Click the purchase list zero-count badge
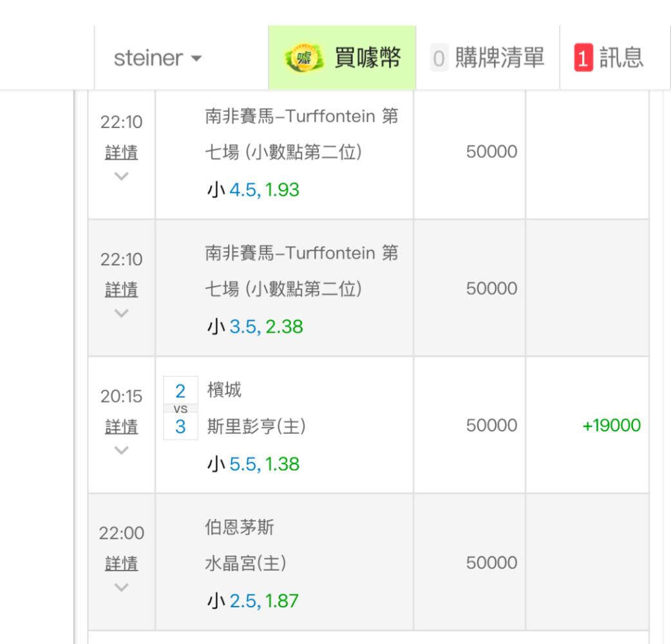Viewport: 671px width, 644px height. (x=439, y=59)
